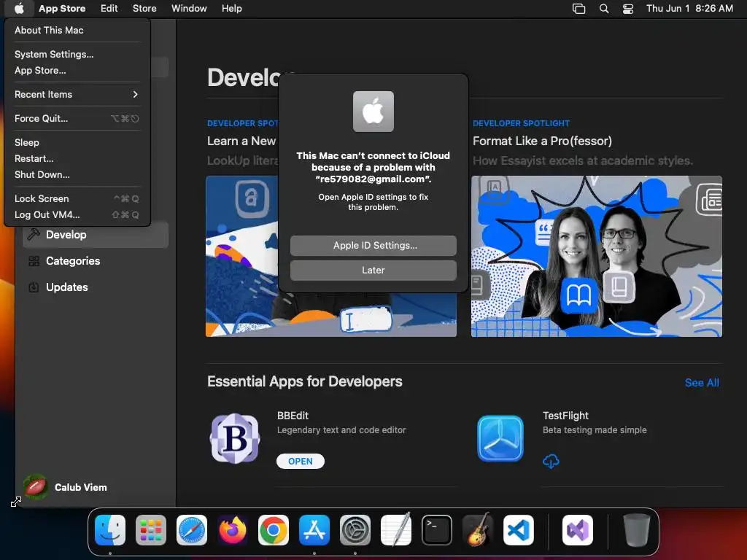Expand Recent Items submenu
The image size is (747, 560).
pos(77,94)
